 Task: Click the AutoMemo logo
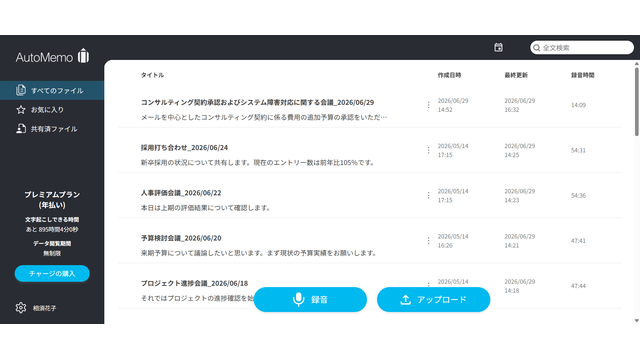[x=52, y=56]
